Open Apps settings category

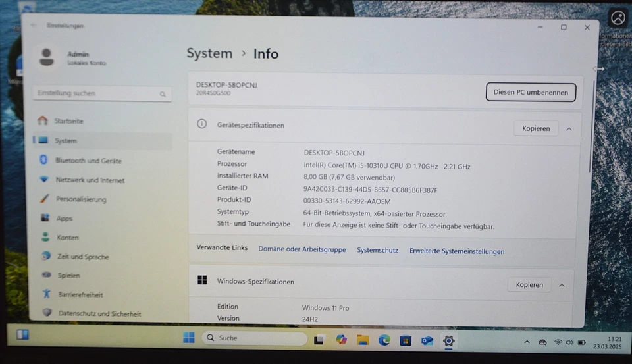(64, 218)
